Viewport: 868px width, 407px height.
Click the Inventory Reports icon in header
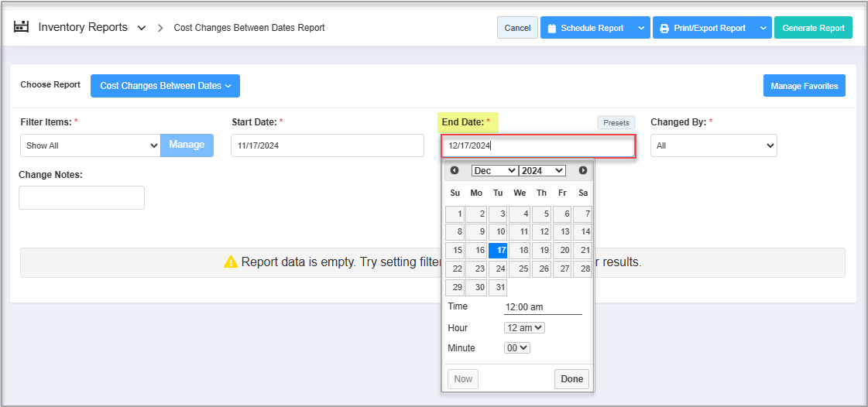point(22,27)
